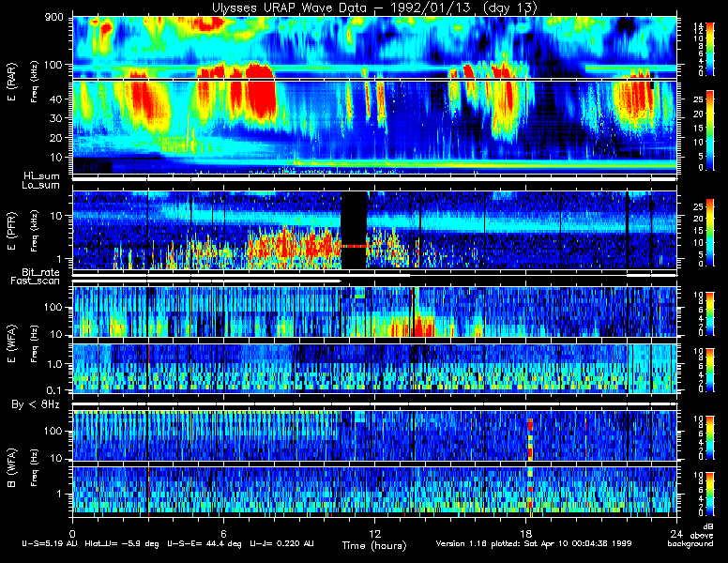This screenshot has width=728, height=563.
Task: Click the 0-25 color bar beside lower RAR panel
Action: 710,130
